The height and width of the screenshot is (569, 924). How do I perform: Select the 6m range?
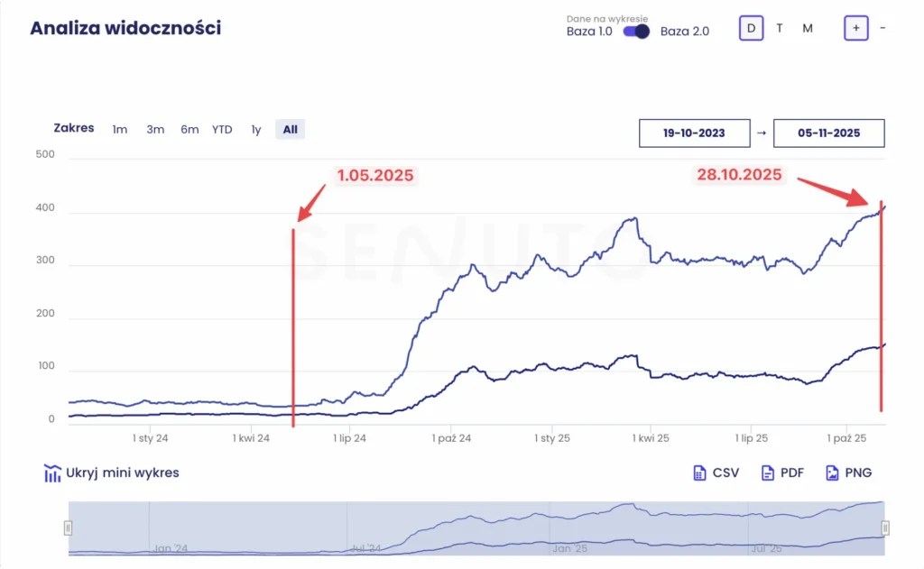click(x=189, y=129)
